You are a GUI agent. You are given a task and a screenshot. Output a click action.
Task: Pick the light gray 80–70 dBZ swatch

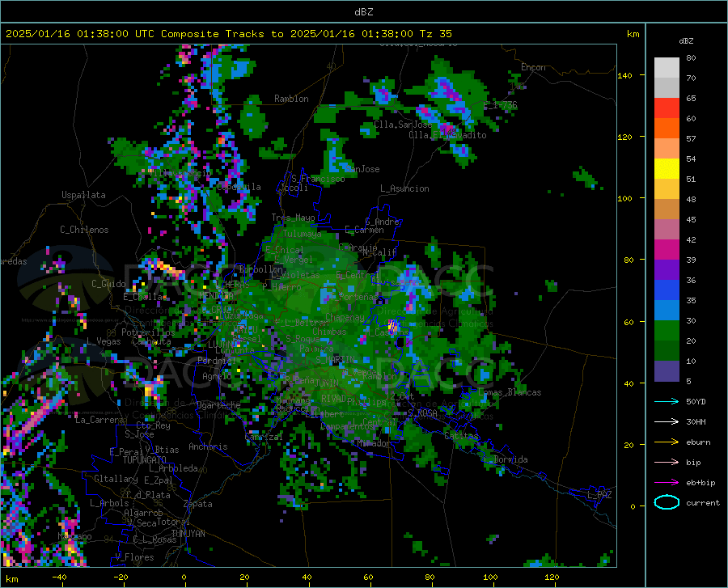pos(667,68)
